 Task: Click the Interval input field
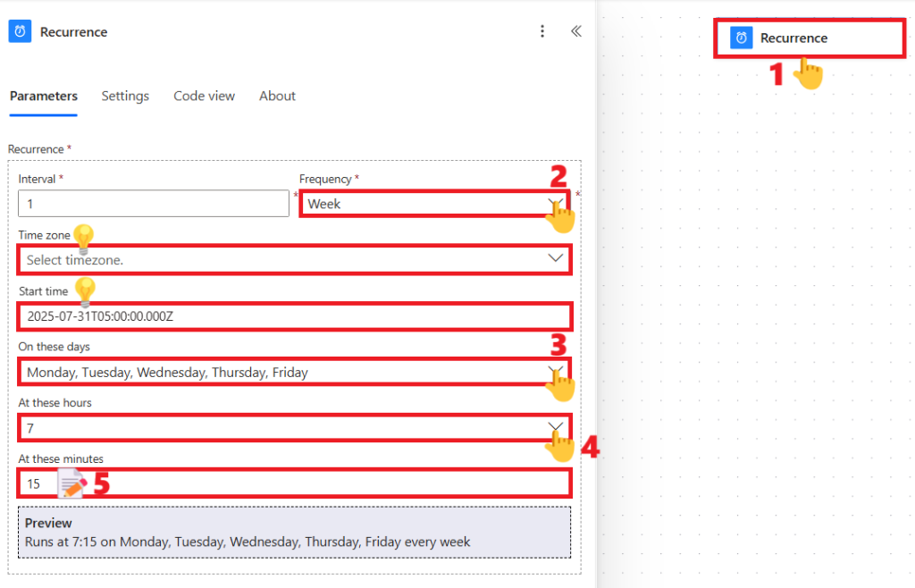point(151,204)
